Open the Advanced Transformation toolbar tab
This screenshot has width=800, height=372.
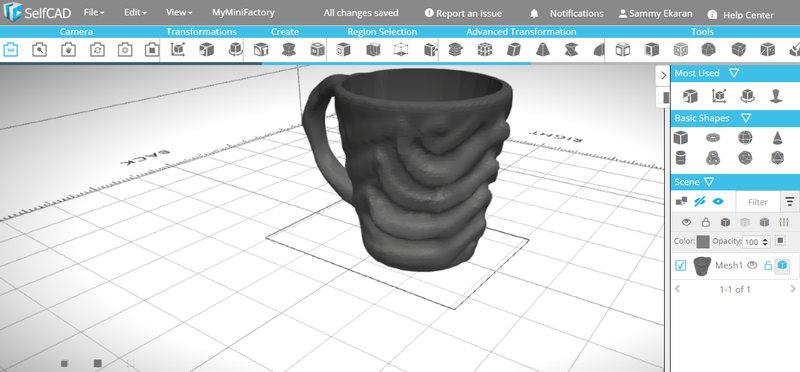click(x=521, y=32)
